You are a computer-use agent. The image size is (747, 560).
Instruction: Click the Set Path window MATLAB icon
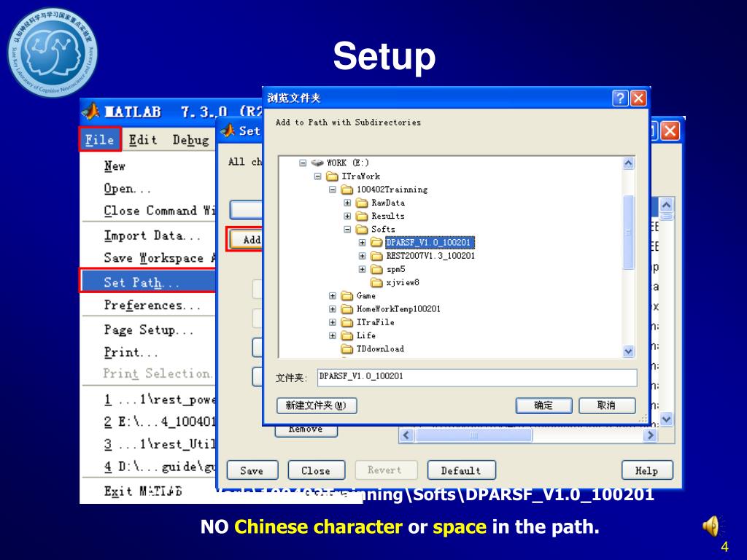(x=228, y=131)
